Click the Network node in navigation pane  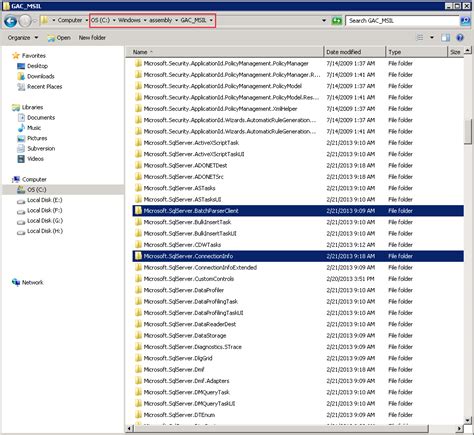pyautogui.click(x=27, y=282)
